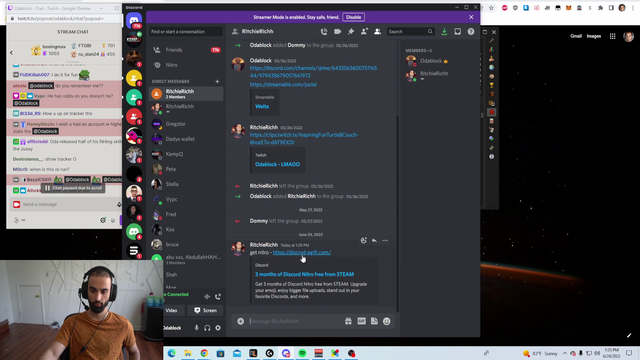
Task: Open the Discord inbox icon
Action: [x=458, y=31]
